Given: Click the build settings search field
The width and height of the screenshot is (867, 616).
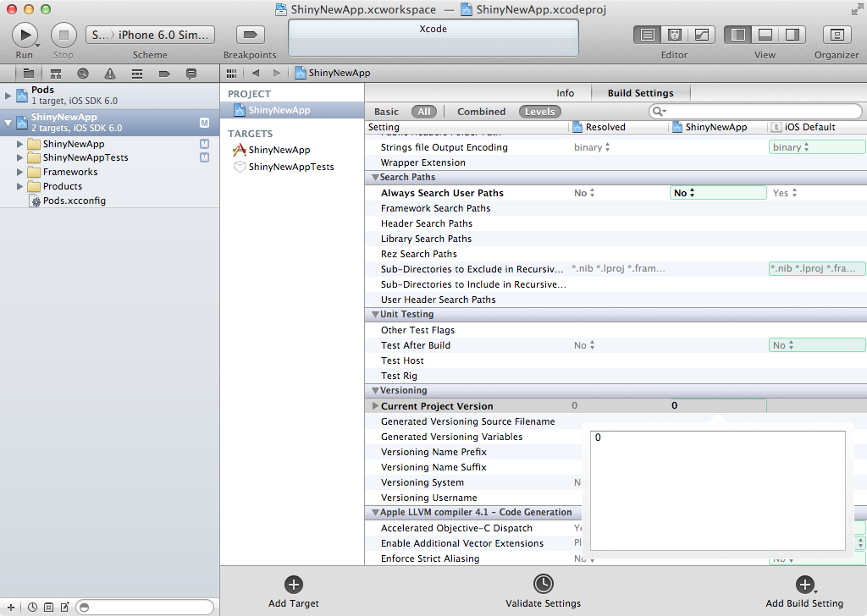Looking at the screenshot, I should click(x=755, y=111).
